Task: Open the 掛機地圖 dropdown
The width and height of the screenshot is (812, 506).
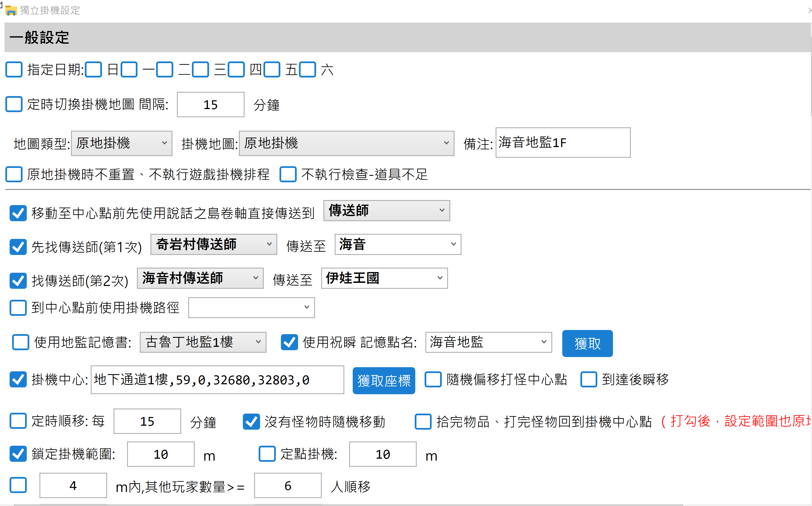Action: tap(347, 143)
